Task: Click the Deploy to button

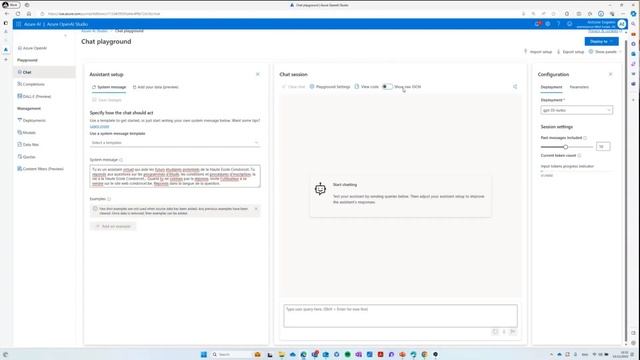Action: pyautogui.click(x=601, y=42)
